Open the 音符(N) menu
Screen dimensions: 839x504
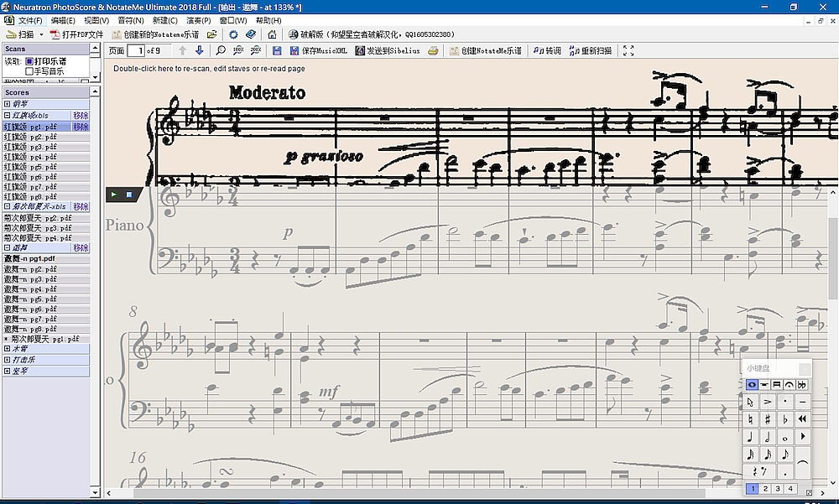pos(131,20)
